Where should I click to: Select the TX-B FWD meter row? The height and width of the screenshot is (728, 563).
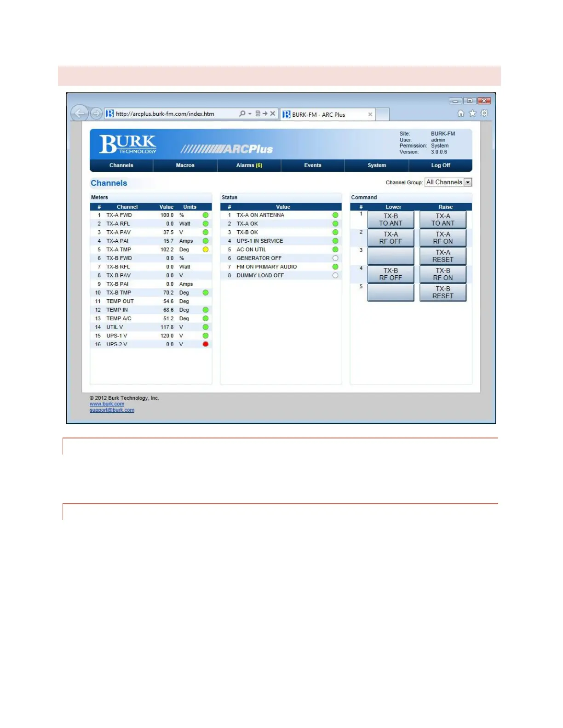pyautogui.click(x=151, y=258)
